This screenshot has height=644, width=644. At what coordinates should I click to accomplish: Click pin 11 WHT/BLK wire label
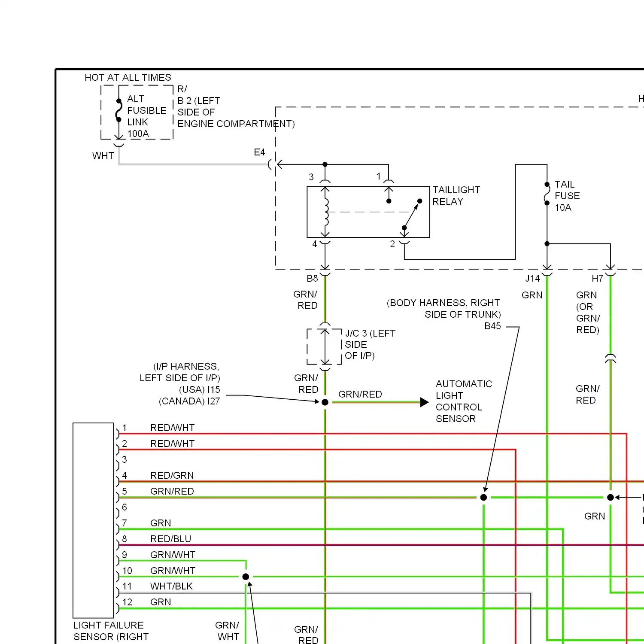[x=171, y=586]
